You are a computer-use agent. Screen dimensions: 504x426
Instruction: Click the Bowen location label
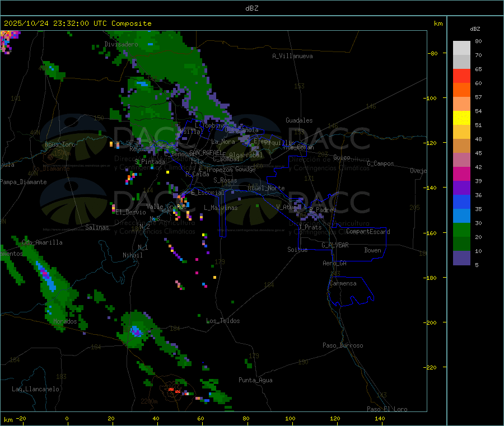click(373, 250)
